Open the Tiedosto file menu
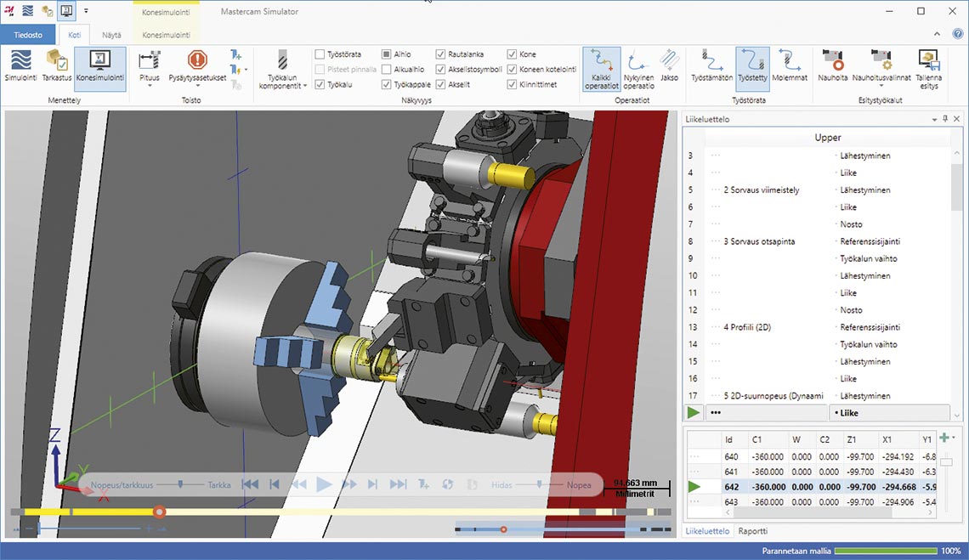 click(28, 35)
